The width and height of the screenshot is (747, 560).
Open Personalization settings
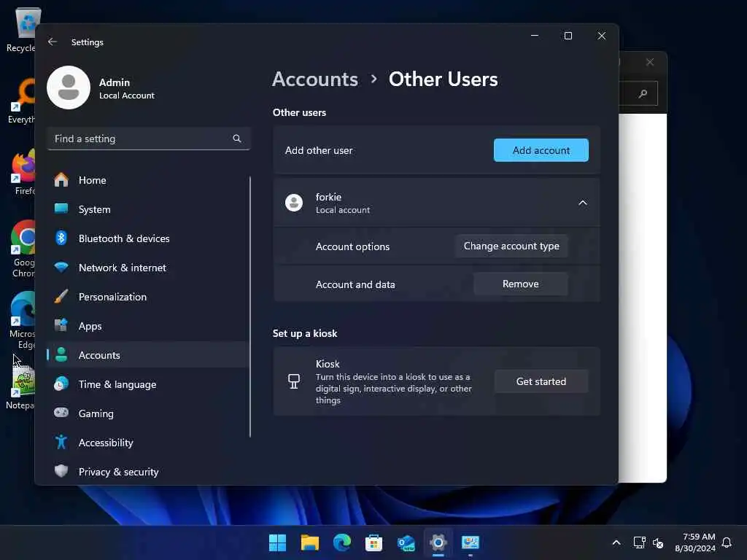(x=147, y=297)
